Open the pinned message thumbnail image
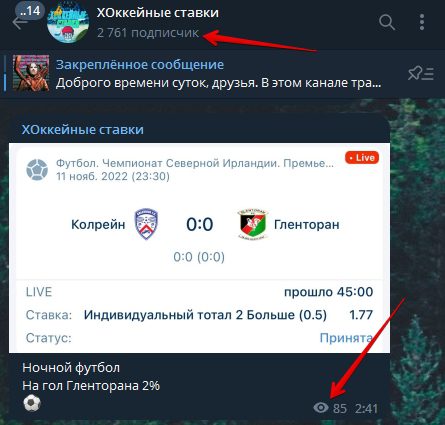445x425 pixels. pyautogui.click(x=31, y=73)
